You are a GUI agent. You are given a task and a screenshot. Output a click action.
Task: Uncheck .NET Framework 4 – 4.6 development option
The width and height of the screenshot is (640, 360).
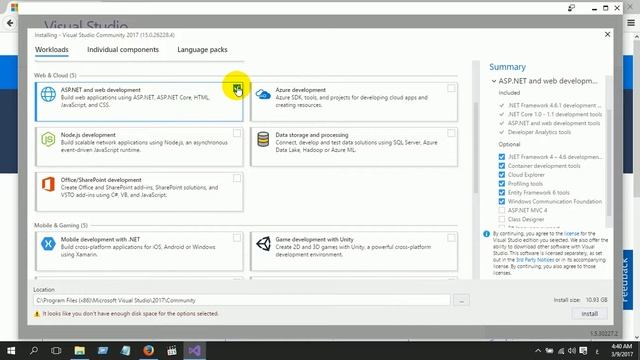[x=502, y=157]
